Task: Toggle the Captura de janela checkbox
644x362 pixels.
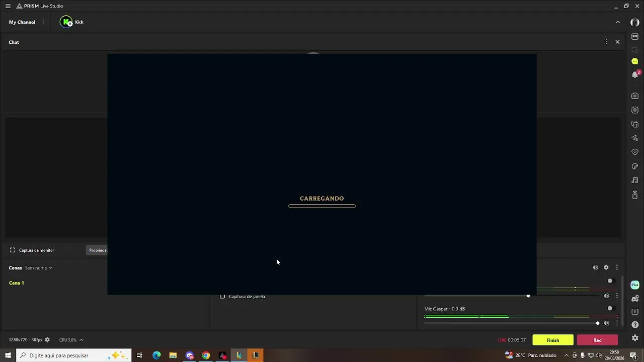Action: (222, 297)
